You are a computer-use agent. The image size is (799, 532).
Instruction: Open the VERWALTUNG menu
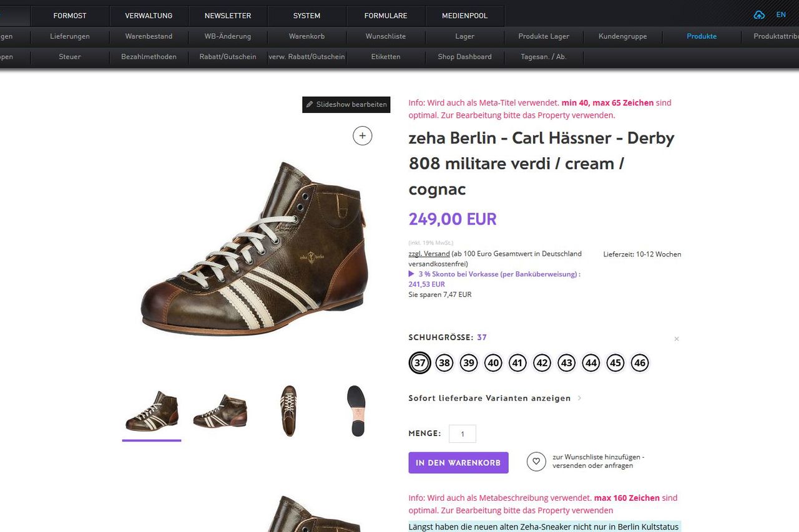pyautogui.click(x=149, y=16)
